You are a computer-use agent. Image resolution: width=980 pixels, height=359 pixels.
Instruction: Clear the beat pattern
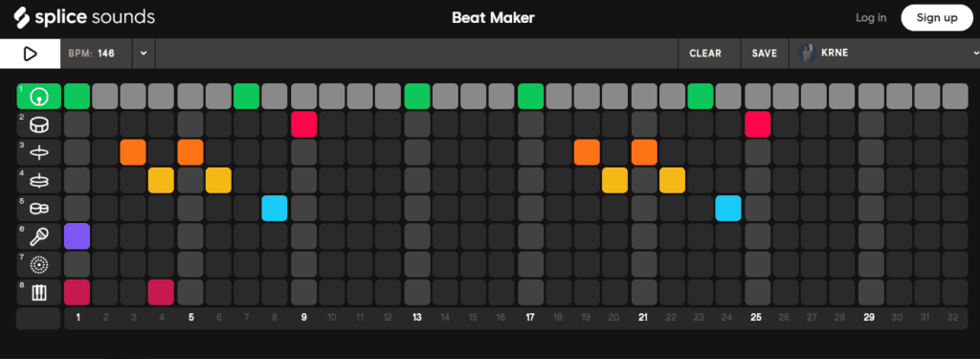705,54
